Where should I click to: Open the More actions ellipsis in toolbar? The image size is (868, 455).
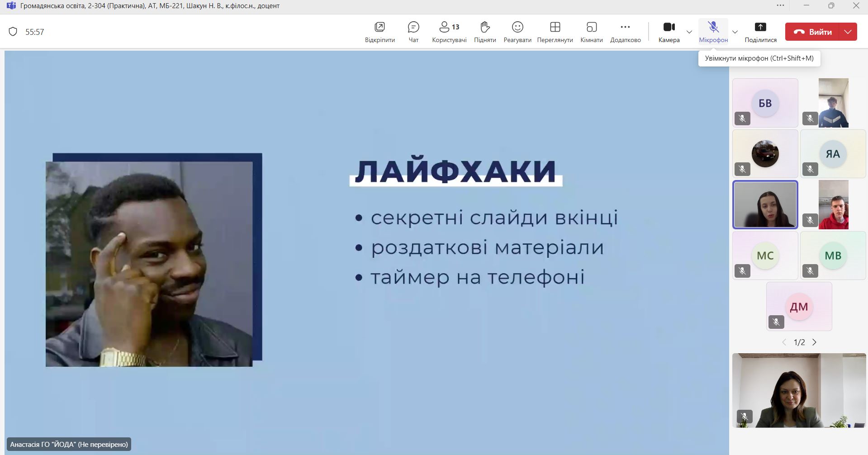tap(625, 32)
